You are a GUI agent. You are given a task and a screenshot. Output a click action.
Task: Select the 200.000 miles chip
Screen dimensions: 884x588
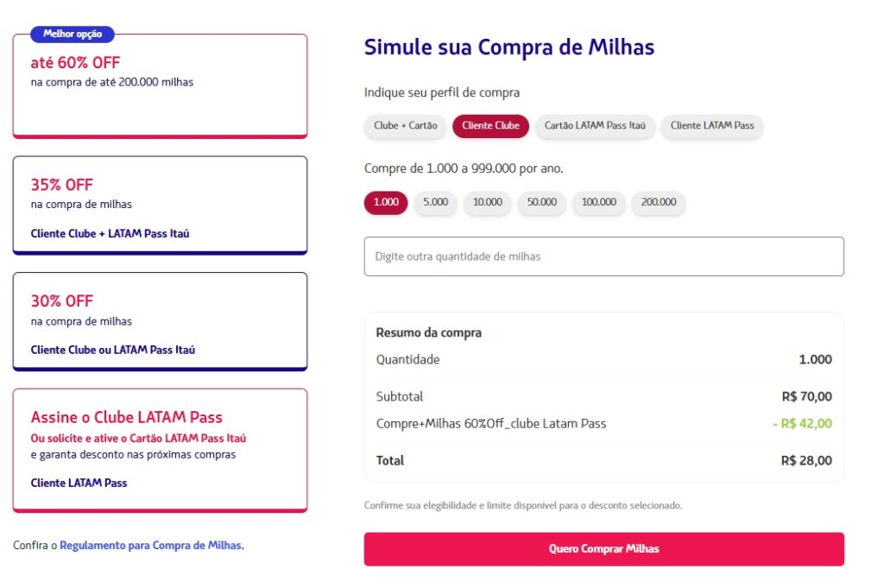click(x=659, y=203)
